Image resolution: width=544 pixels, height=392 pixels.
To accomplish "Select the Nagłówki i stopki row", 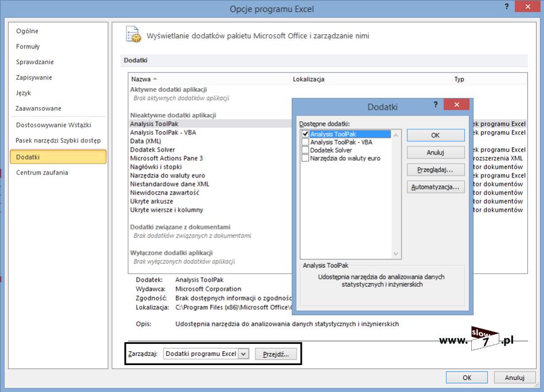I will pyautogui.click(x=210, y=167).
